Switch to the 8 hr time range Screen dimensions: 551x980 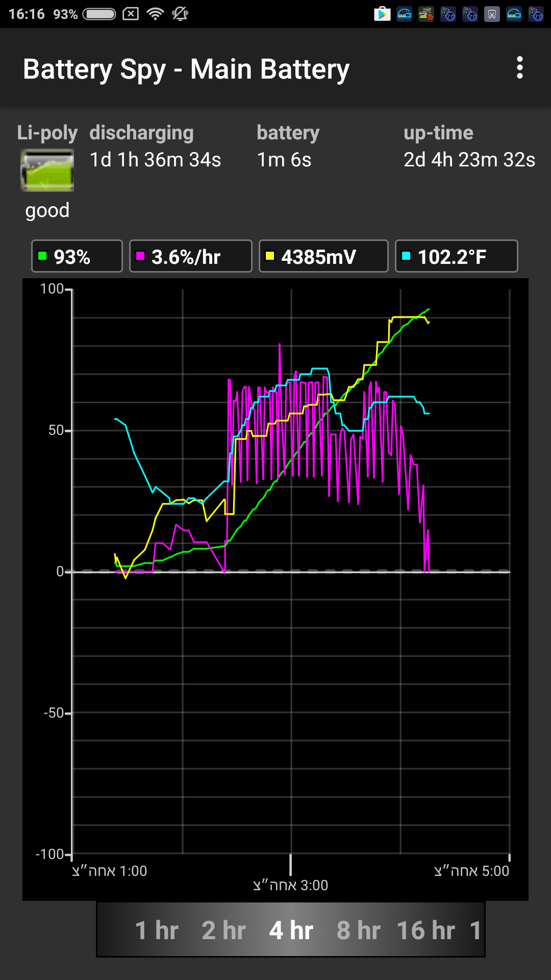point(358,930)
